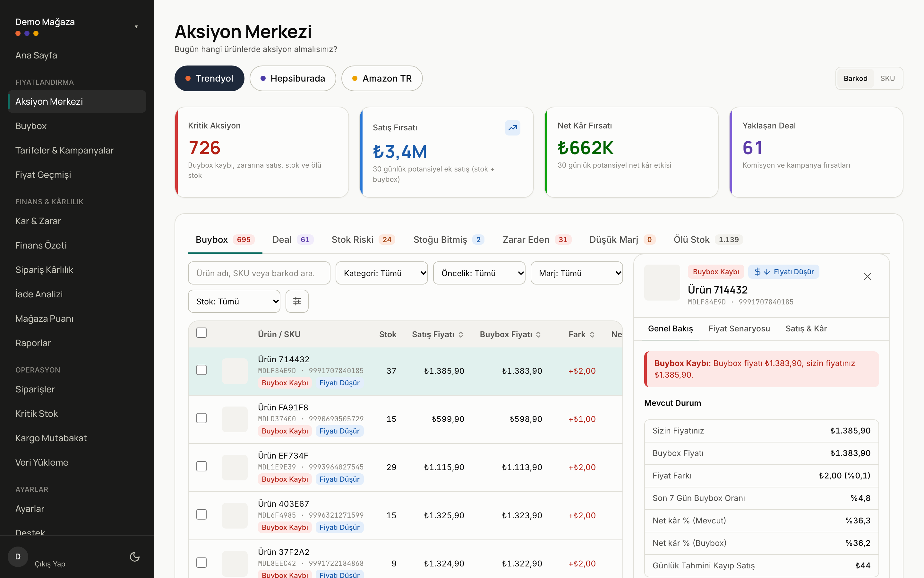Expand the Demo Mağaza store selector arrow
This screenshot has height=578, width=924.
[x=136, y=27]
